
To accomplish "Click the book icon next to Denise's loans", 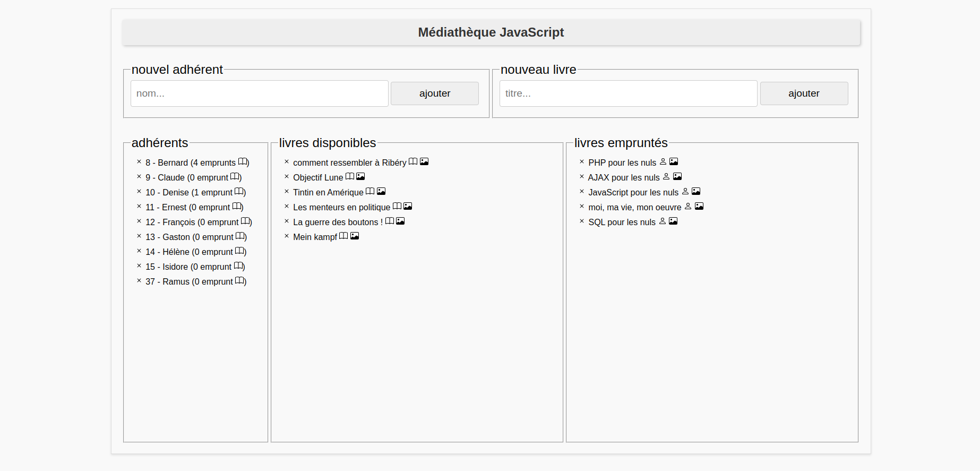I will (x=239, y=192).
